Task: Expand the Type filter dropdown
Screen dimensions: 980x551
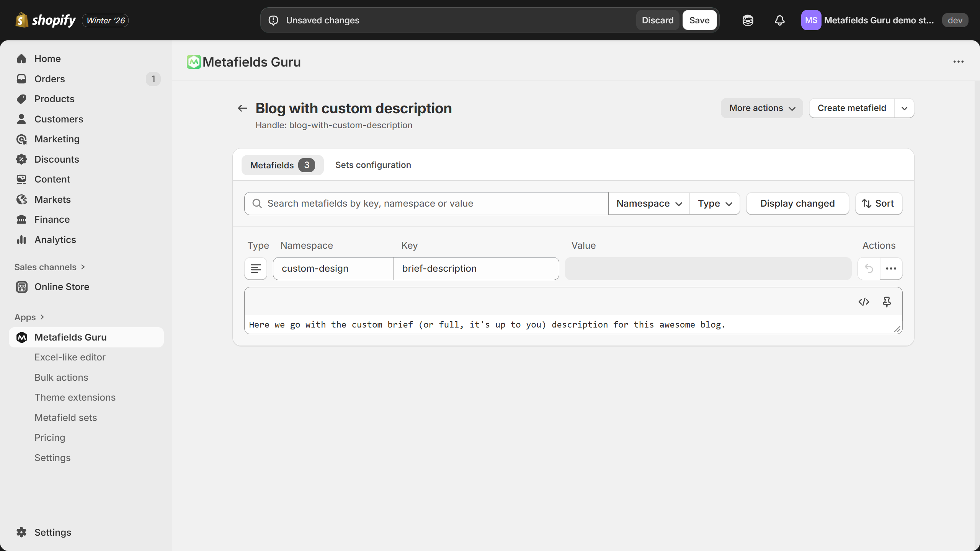Action: pyautogui.click(x=715, y=204)
